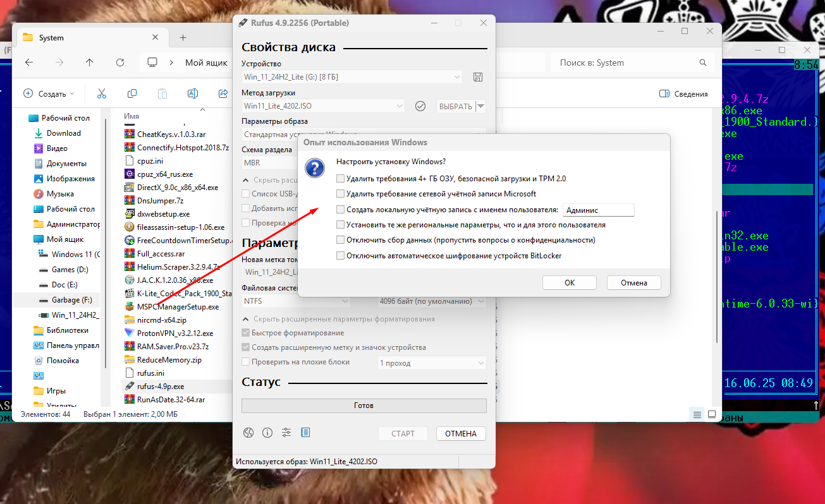The width and height of the screenshot is (825, 504).
Task: Collapse advanced format options in Rufus
Action: (x=339, y=319)
